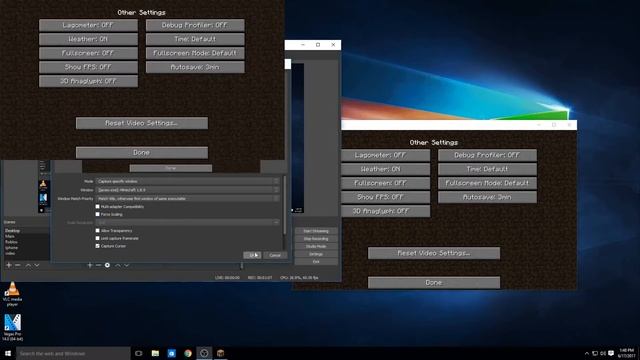This screenshot has width=640, height=360.
Task: Confirm properties with OK button
Action: tap(252, 255)
